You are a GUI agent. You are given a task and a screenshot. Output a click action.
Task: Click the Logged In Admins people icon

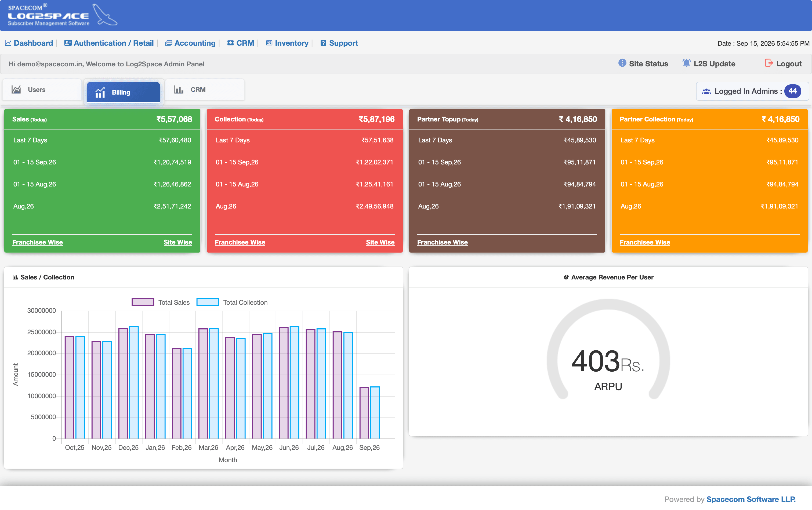click(706, 91)
